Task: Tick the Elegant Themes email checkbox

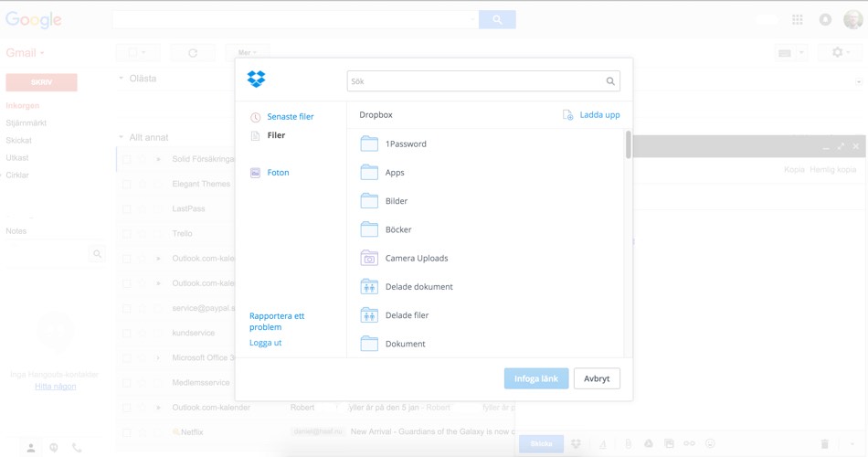Action: 127,184
